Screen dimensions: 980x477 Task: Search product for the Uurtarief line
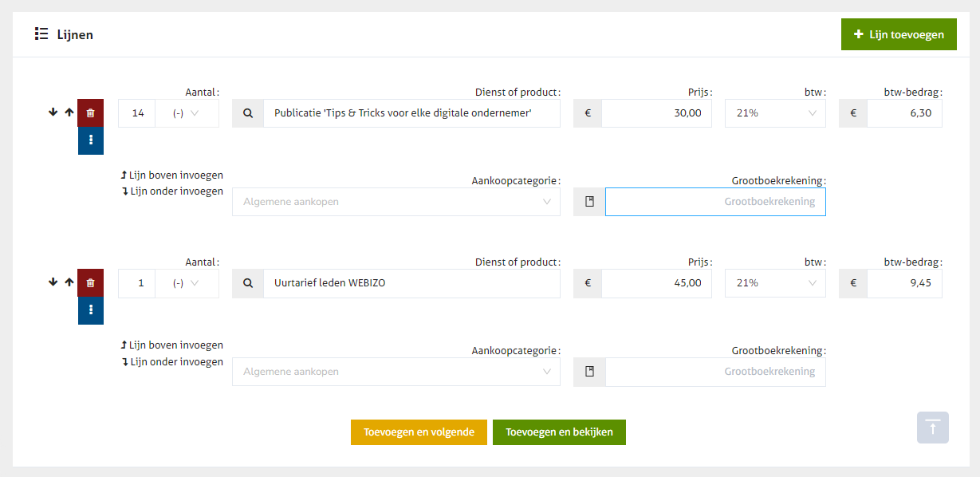[248, 283]
